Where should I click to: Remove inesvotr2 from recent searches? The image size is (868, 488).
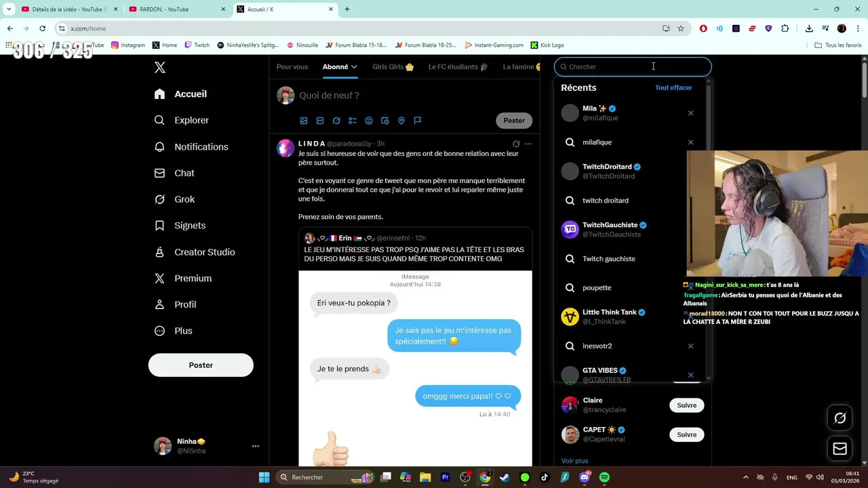pyautogui.click(x=690, y=346)
